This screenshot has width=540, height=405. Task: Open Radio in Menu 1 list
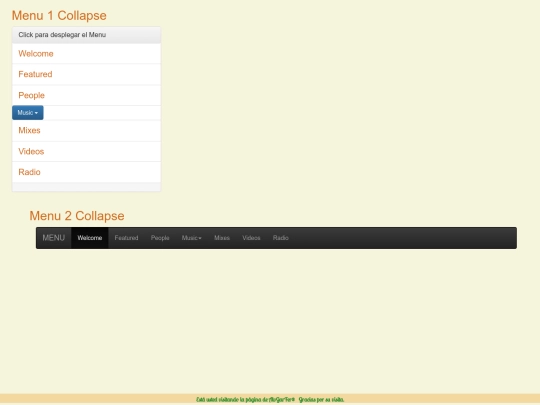tap(29, 172)
